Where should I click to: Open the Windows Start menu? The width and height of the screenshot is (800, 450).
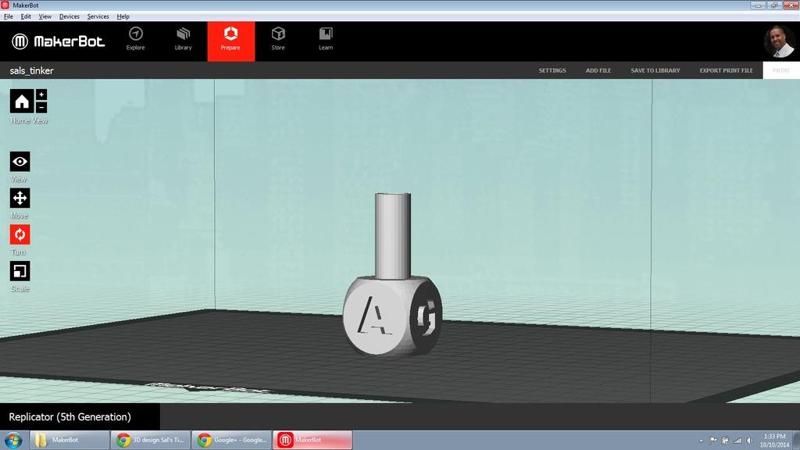[13, 440]
